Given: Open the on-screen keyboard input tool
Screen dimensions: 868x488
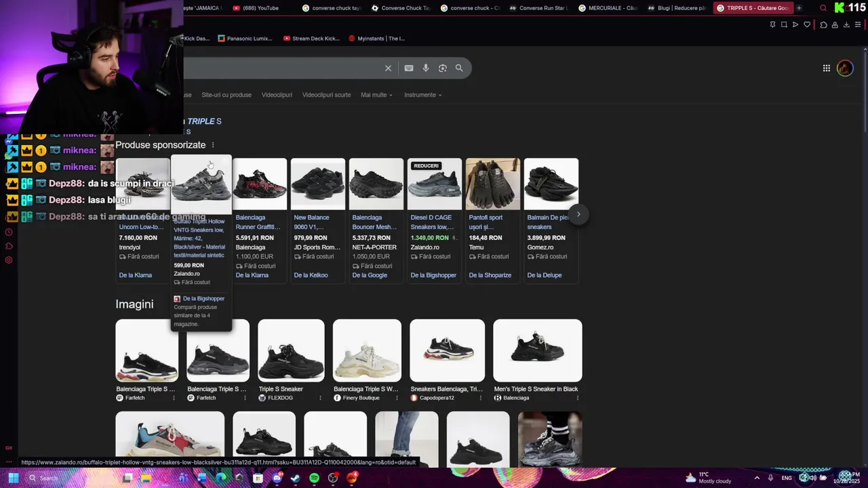Looking at the screenshot, I should (409, 68).
